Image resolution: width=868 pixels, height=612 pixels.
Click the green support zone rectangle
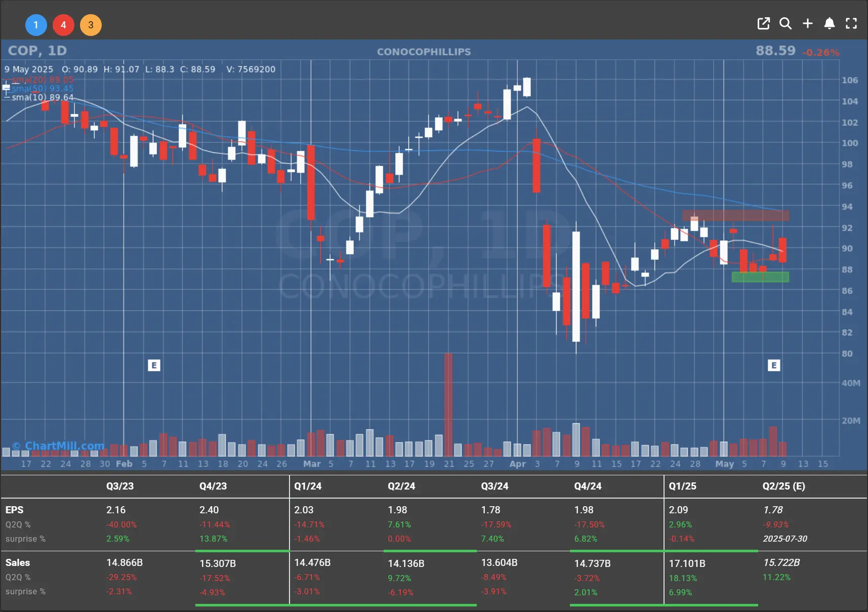[760, 277]
